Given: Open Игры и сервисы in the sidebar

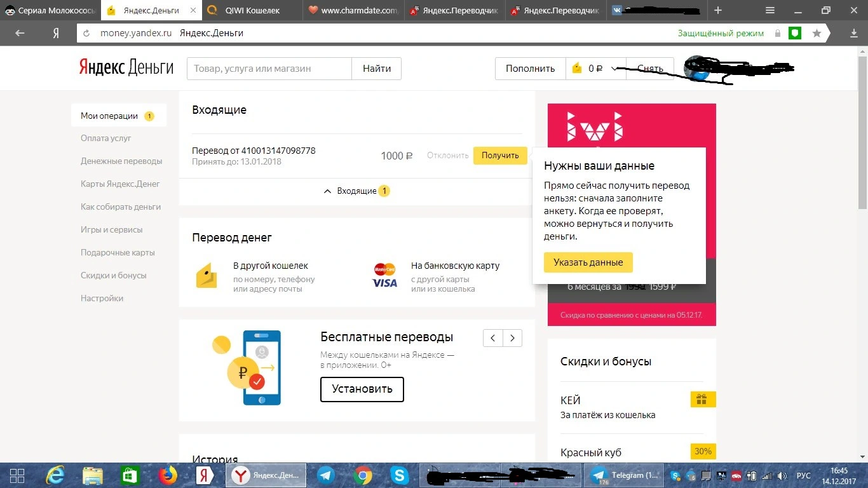Looking at the screenshot, I should (x=112, y=229).
